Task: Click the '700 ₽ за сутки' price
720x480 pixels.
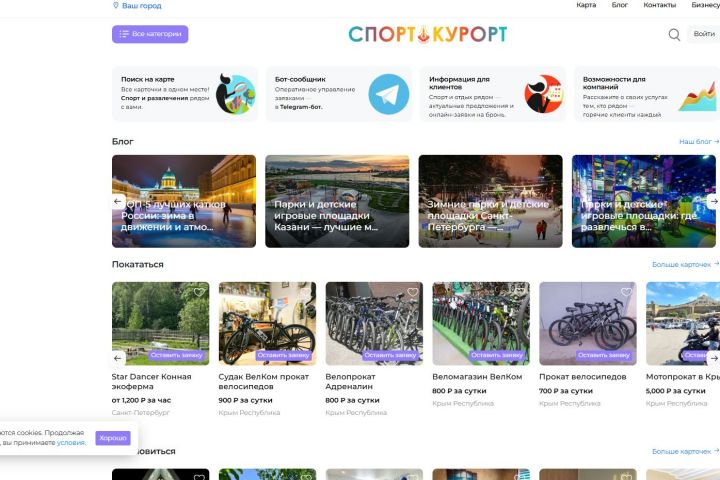Action: click(x=566, y=391)
